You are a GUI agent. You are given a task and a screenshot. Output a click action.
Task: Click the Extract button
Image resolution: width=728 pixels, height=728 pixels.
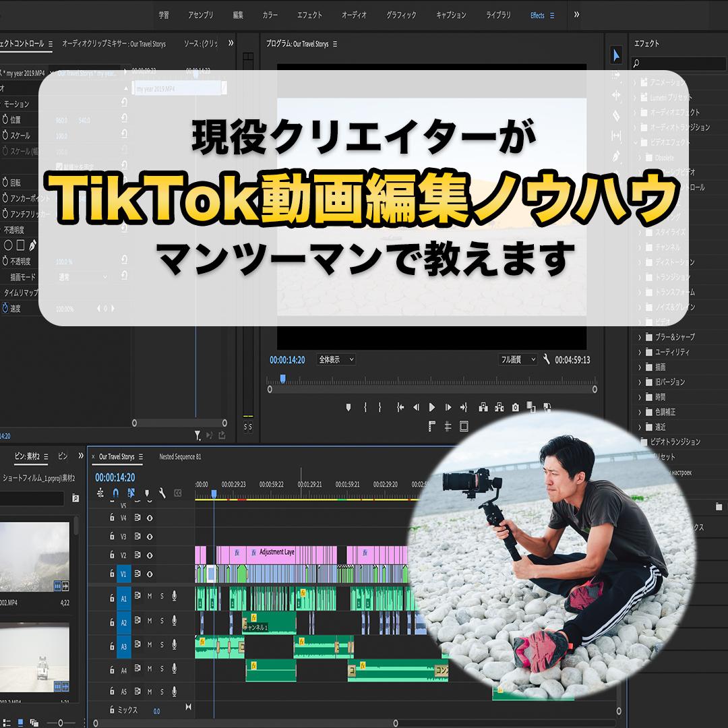click(499, 408)
